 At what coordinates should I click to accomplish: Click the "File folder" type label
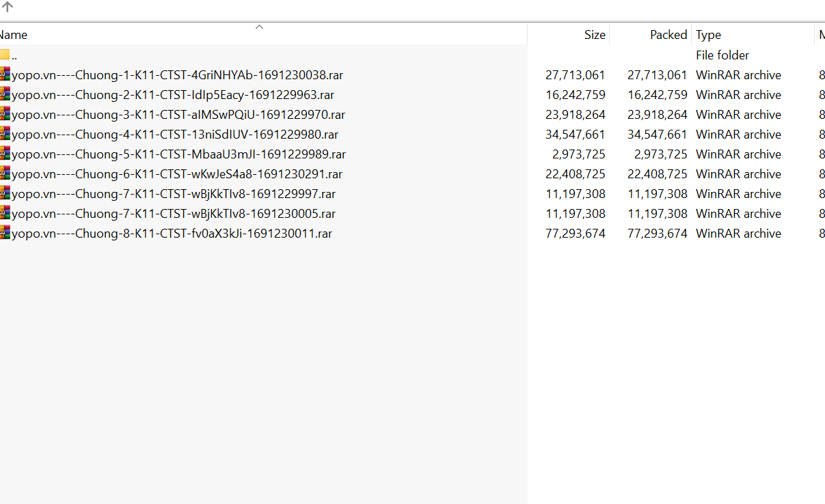pyautogui.click(x=722, y=55)
